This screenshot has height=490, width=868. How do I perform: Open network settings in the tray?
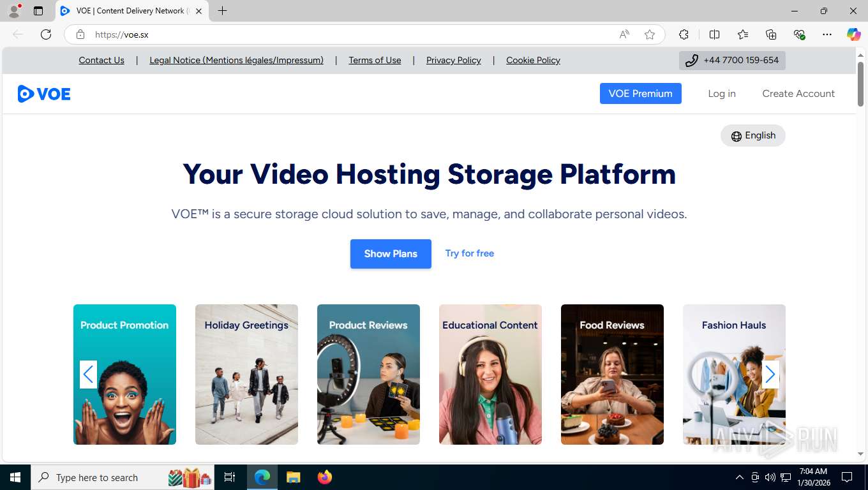coord(786,477)
